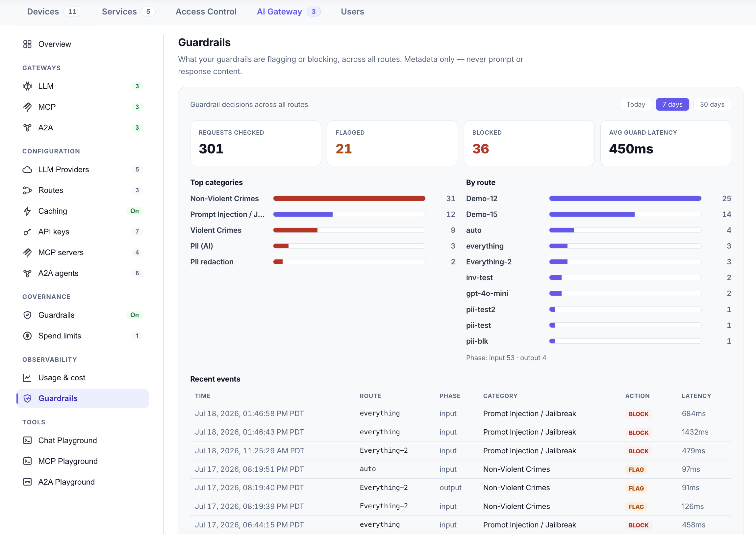Image resolution: width=756 pixels, height=534 pixels.
Task: Click the 'gpt-4o-mini' route label
Action: coord(487,294)
